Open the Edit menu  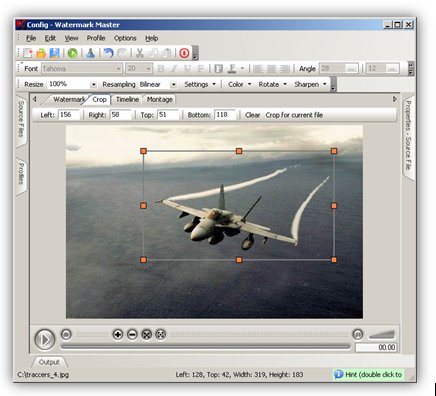click(50, 38)
